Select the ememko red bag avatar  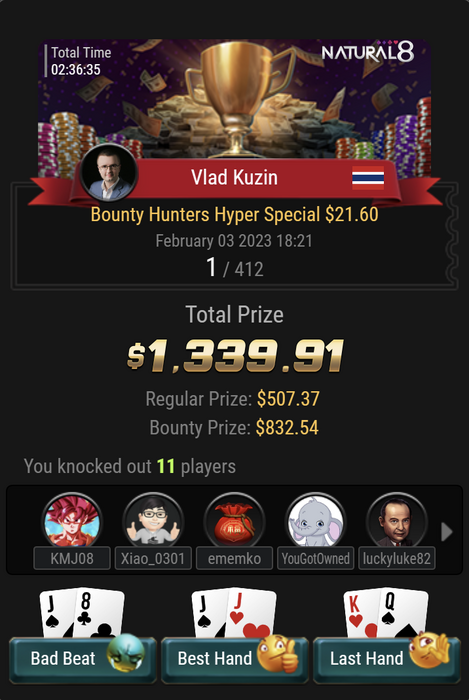click(234, 521)
